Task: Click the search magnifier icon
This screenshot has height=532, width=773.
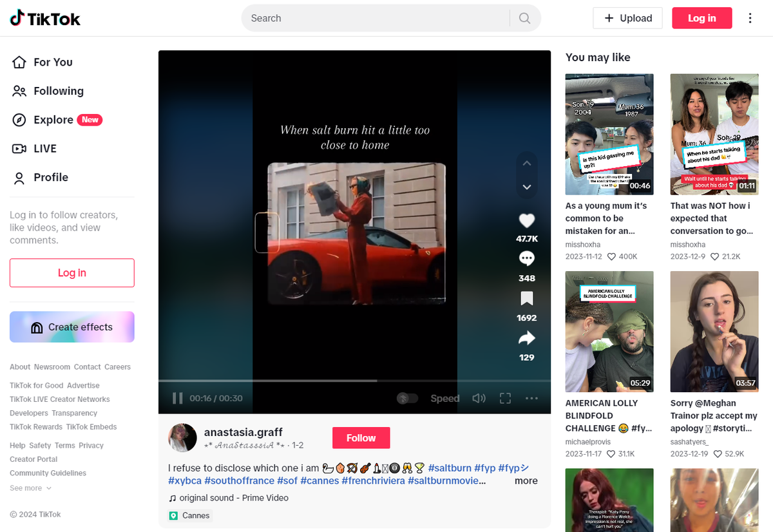Action: [524, 18]
